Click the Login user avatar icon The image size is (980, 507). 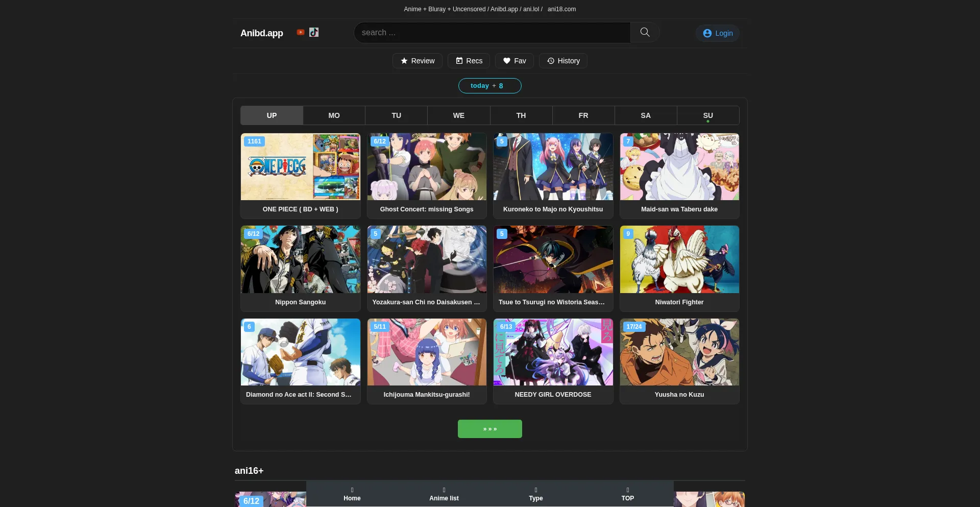click(x=707, y=33)
